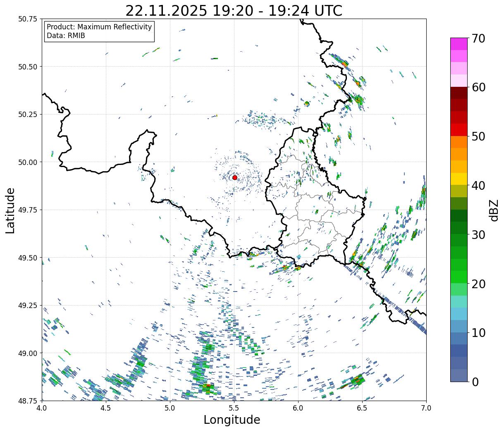This screenshot has height=430, width=504.
Task: Click the colorbar tick label 70
Action: pos(478,38)
